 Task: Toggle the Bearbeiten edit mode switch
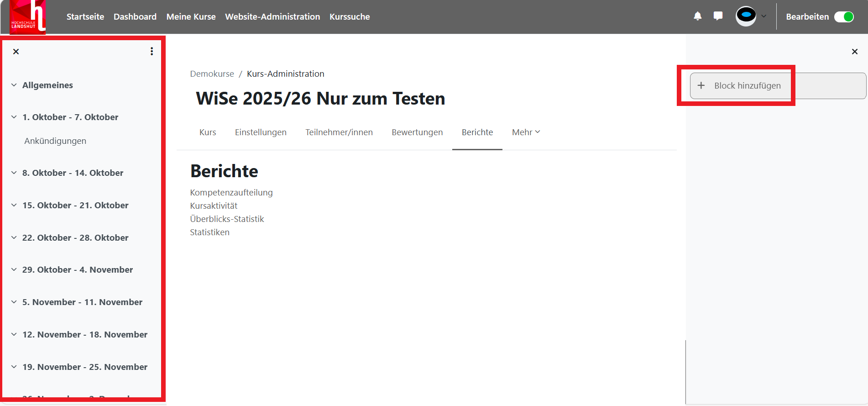844,17
